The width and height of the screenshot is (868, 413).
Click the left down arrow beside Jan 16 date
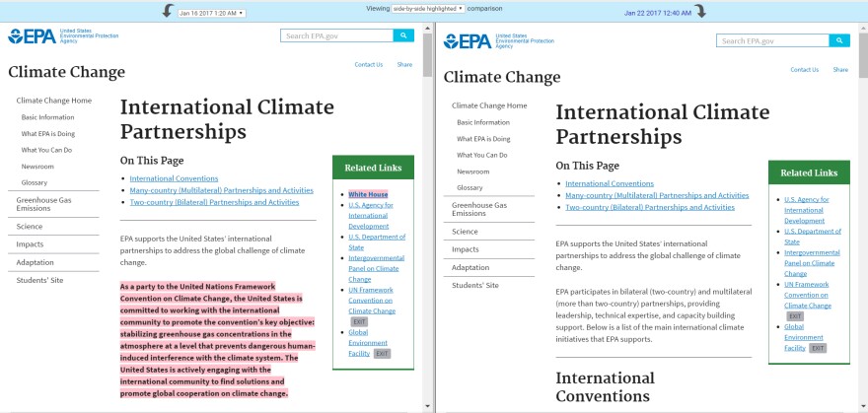pyautogui.click(x=169, y=11)
